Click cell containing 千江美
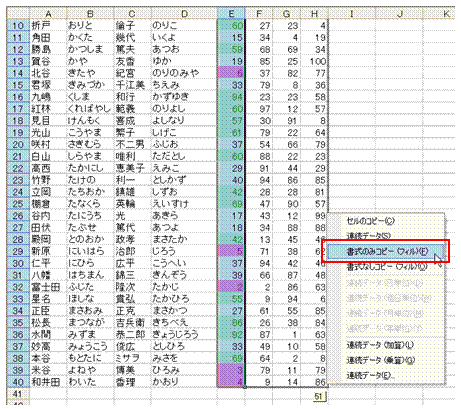 pos(132,85)
